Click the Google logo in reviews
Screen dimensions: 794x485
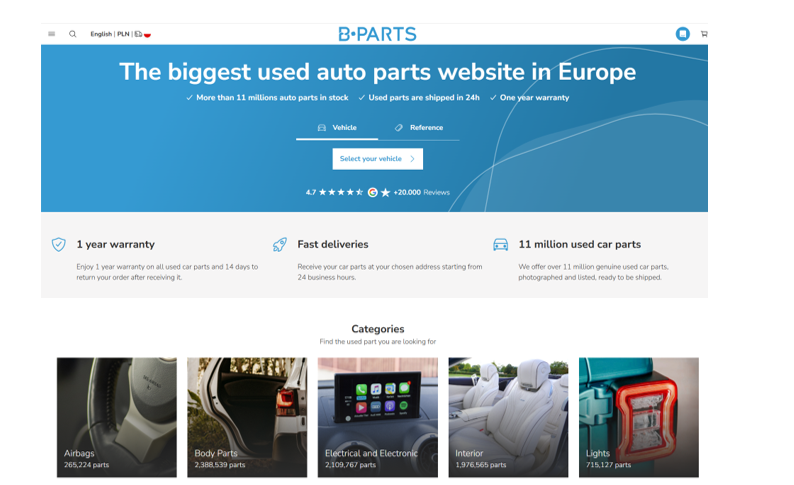point(372,192)
